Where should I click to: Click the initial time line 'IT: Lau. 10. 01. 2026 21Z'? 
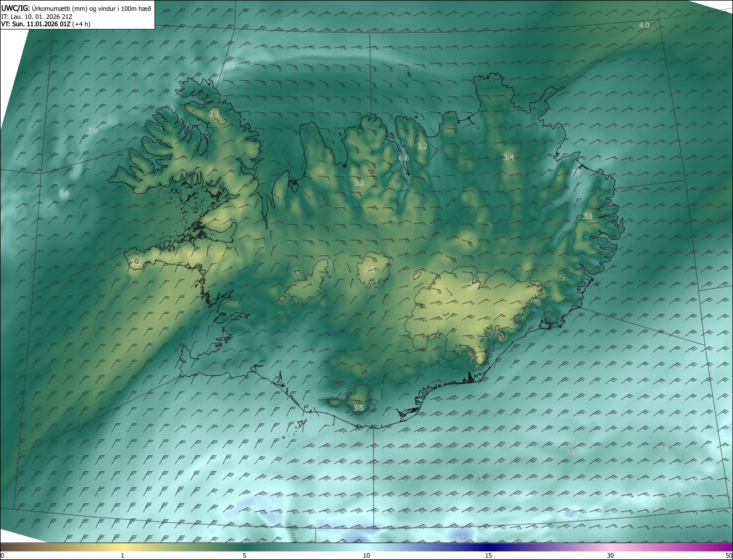37,16
